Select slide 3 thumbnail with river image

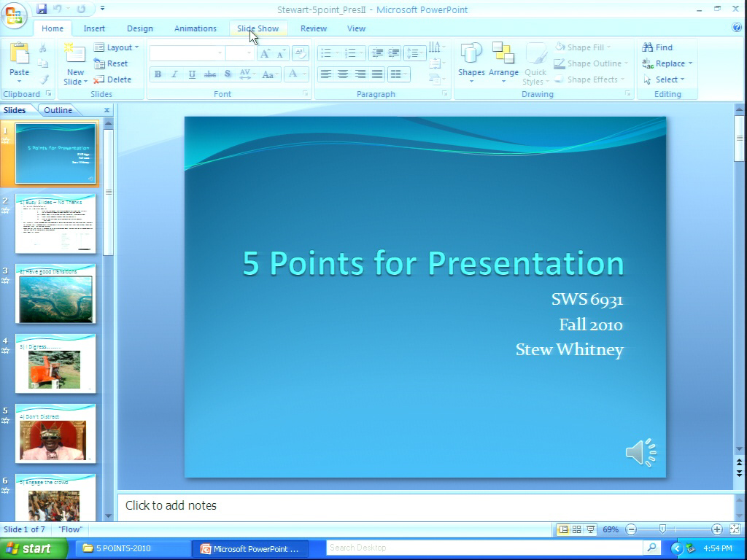pos(55,294)
